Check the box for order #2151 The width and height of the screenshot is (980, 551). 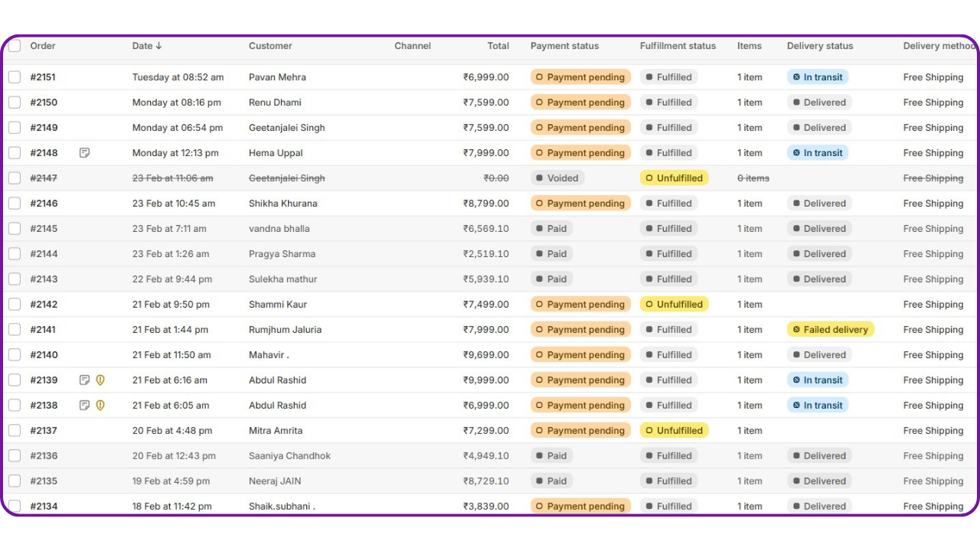click(x=15, y=77)
